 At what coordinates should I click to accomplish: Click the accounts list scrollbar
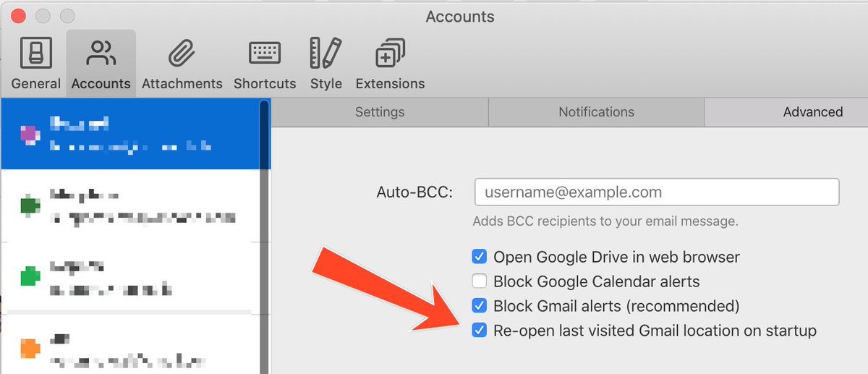(264, 237)
